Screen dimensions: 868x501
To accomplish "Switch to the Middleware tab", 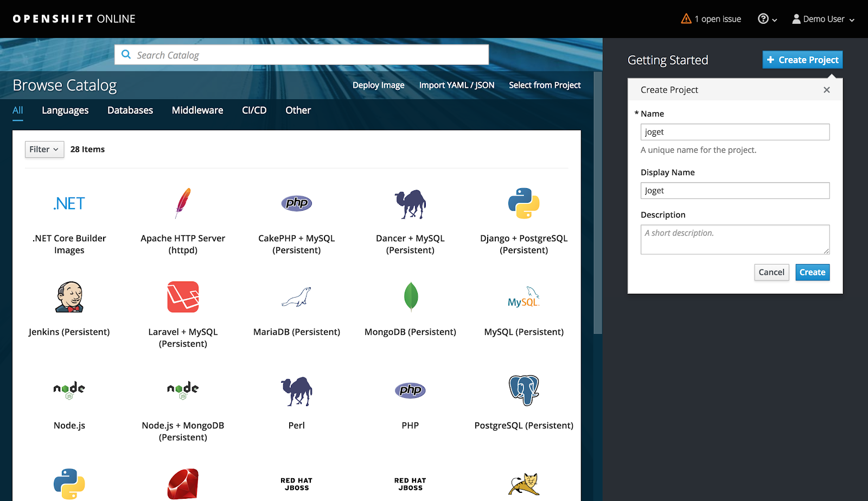I will click(x=197, y=110).
